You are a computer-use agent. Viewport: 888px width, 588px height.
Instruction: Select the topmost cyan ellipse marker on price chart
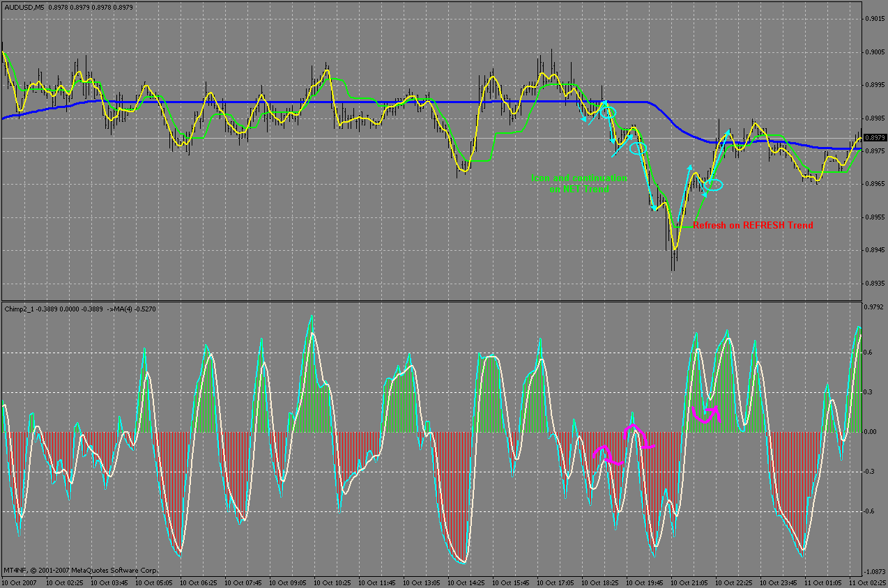point(608,112)
